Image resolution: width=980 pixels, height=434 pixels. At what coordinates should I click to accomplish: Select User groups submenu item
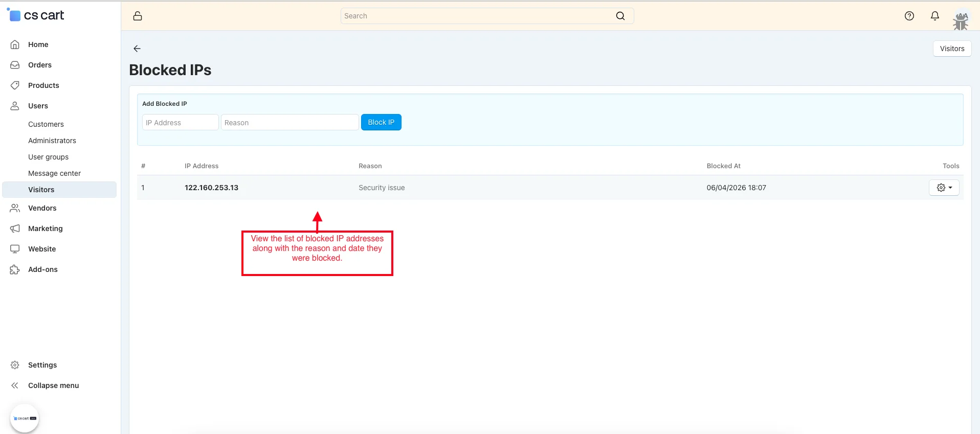click(48, 157)
